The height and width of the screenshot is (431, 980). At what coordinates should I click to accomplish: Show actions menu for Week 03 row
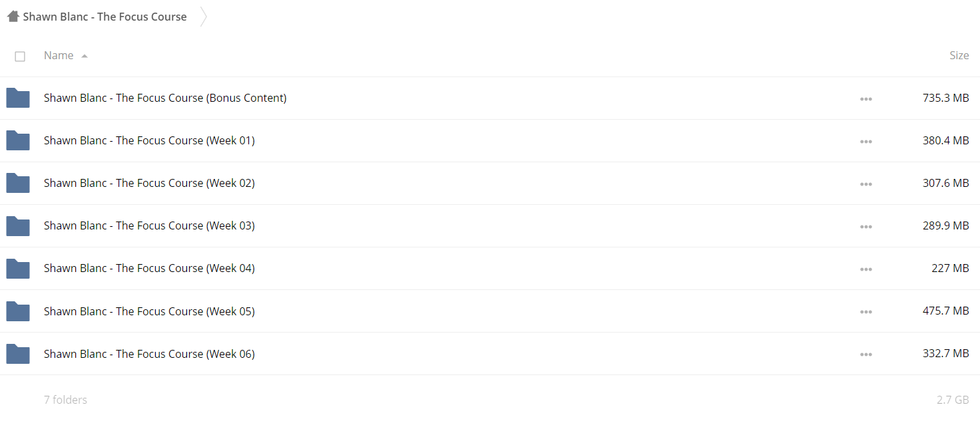865,226
